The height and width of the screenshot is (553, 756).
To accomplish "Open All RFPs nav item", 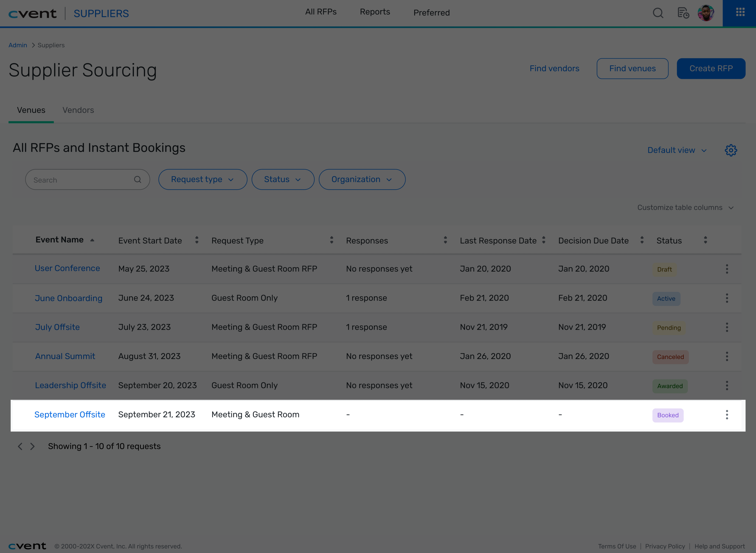I will click(321, 12).
